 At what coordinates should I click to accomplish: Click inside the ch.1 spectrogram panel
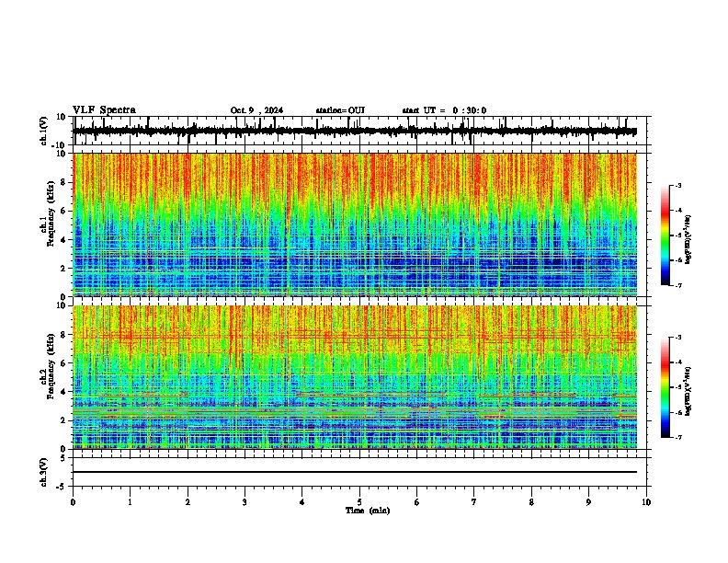355,224
